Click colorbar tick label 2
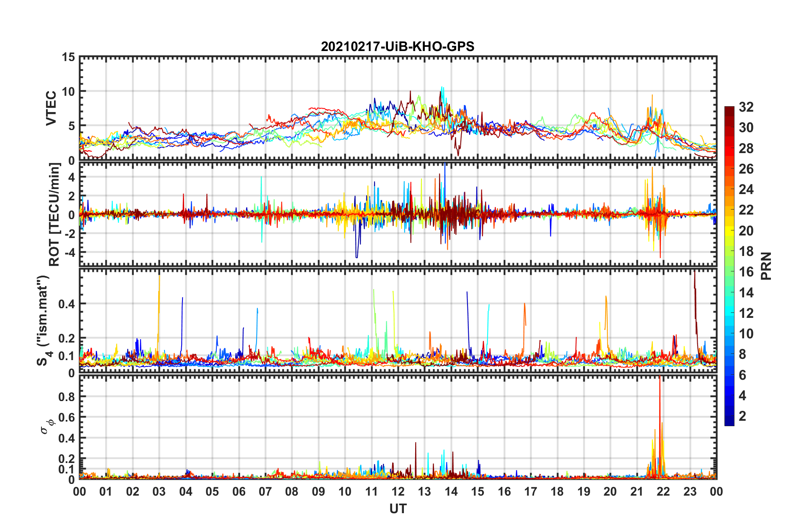 [x=742, y=416]
